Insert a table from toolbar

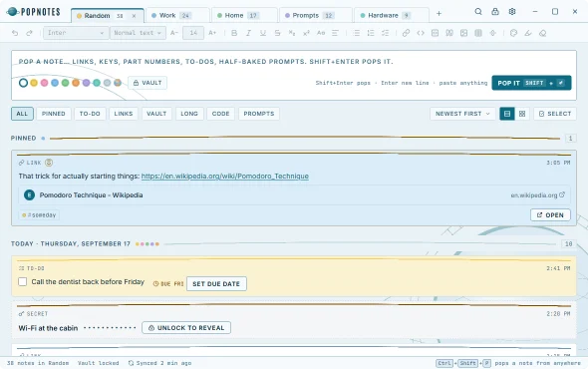[x=478, y=33]
